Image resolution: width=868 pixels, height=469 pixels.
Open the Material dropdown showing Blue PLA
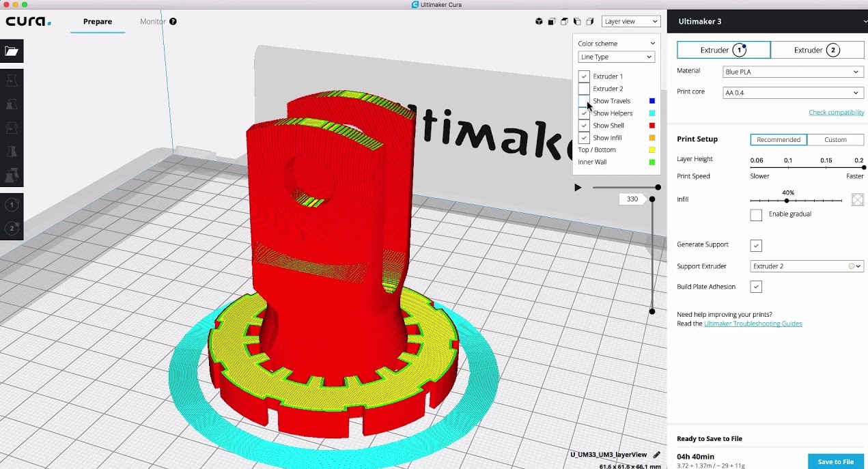[792, 72]
